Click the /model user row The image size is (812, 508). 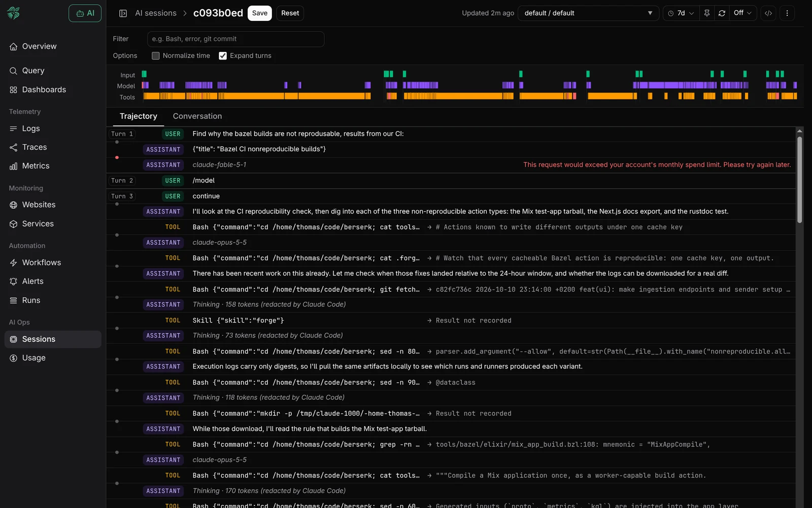pyautogui.click(x=451, y=181)
